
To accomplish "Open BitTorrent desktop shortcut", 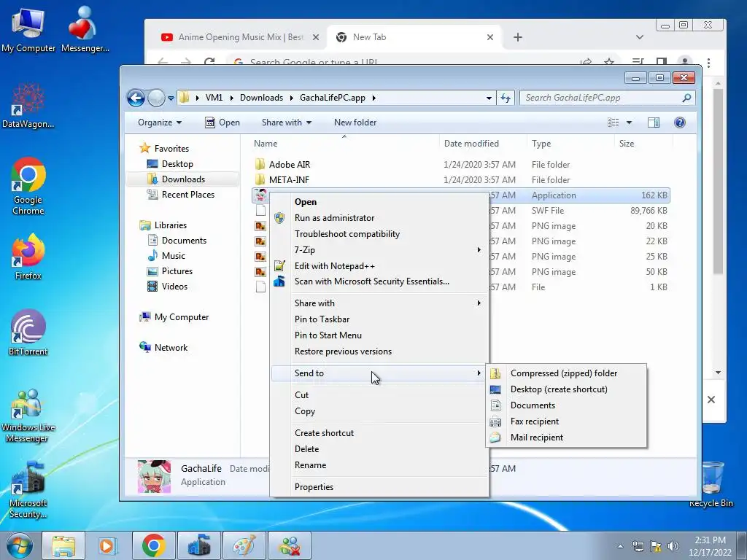I will pos(28,332).
